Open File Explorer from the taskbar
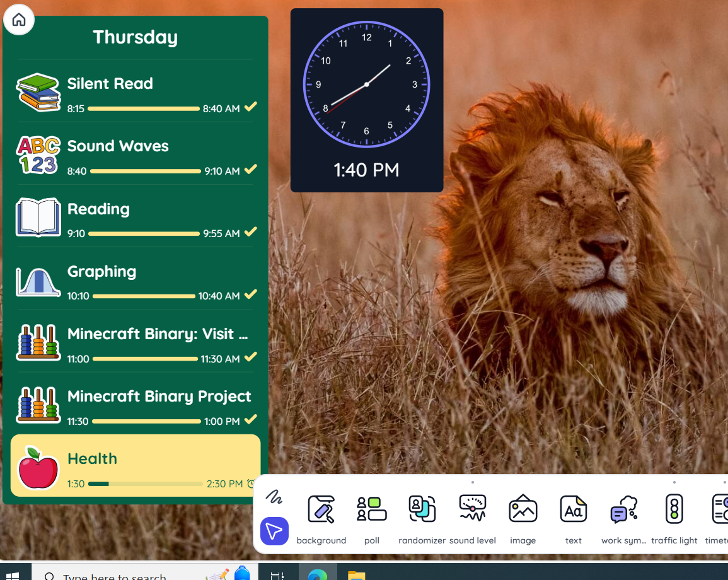Image resolution: width=728 pixels, height=580 pixels. coord(356,574)
